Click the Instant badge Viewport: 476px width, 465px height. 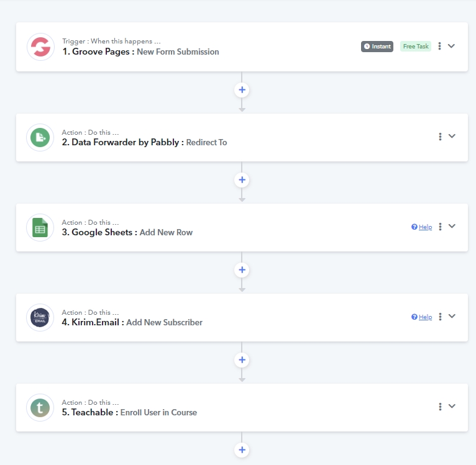[x=377, y=47]
